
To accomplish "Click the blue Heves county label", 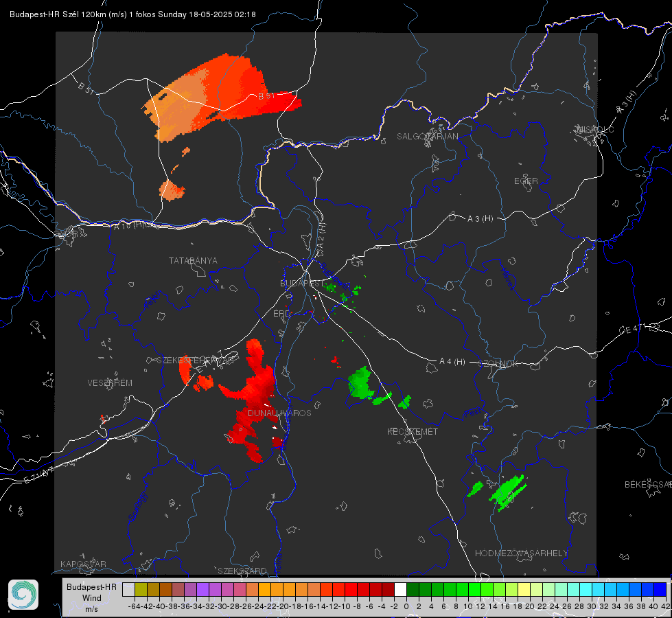I will (x=507, y=279).
